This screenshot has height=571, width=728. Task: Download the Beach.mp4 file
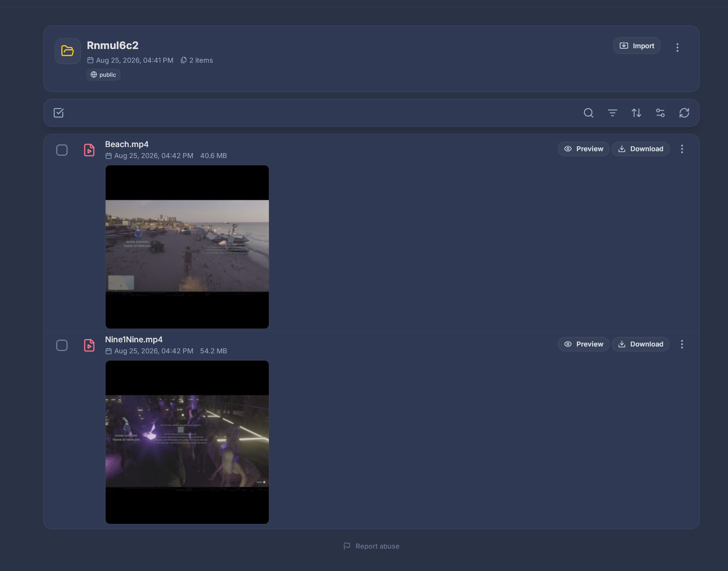point(640,149)
